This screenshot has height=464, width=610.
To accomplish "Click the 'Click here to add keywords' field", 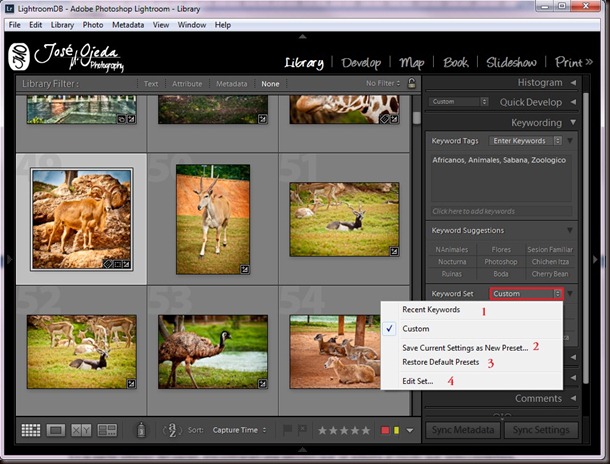I will coord(501,211).
